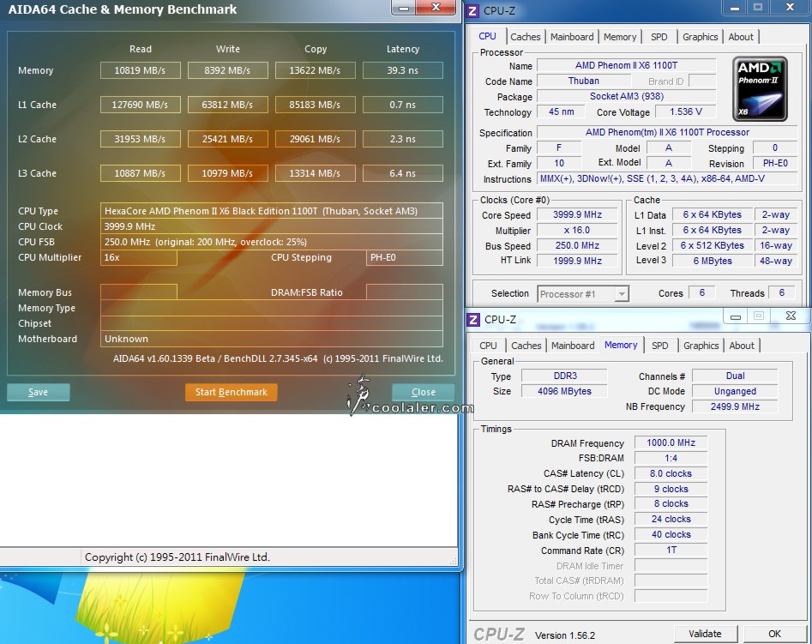Click the Technology value 45 nm

(561, 112)
